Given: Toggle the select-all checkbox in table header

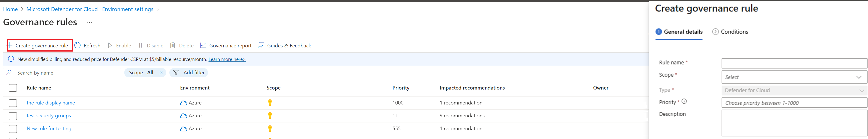Looking at the screenshot, I should tap(13, 88).
